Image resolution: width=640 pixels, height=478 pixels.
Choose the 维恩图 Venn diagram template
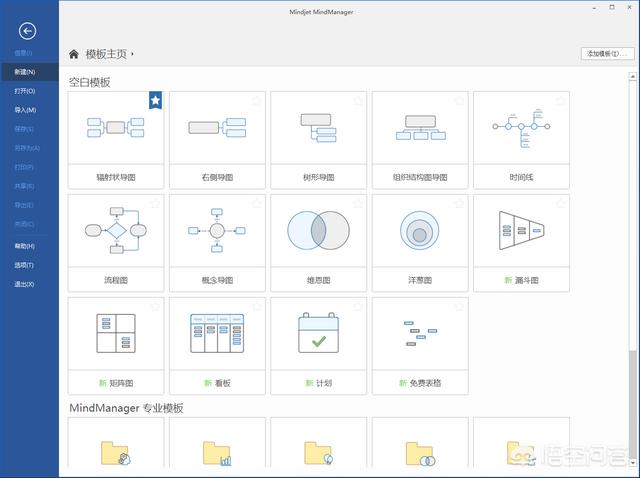(x=318, y=243)
